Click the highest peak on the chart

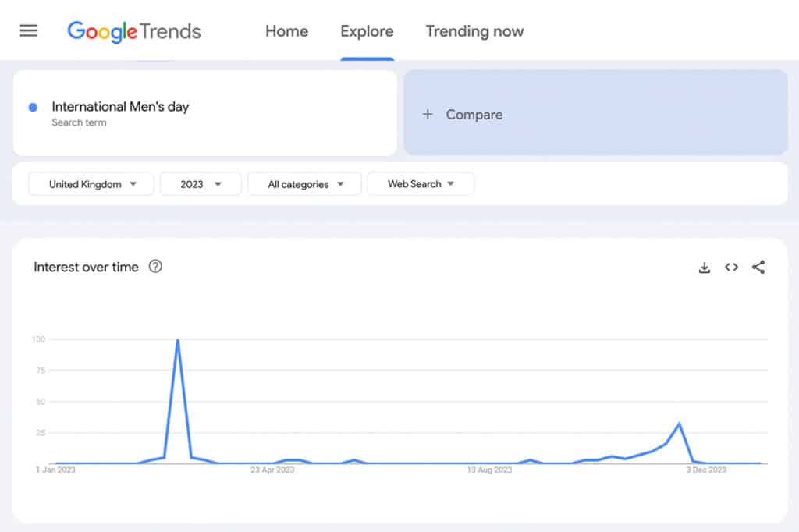[x=178, y=340]
